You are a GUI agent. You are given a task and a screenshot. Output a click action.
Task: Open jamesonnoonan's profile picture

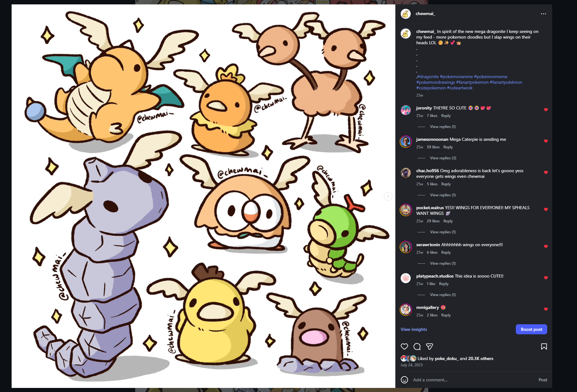coord(406,141)
